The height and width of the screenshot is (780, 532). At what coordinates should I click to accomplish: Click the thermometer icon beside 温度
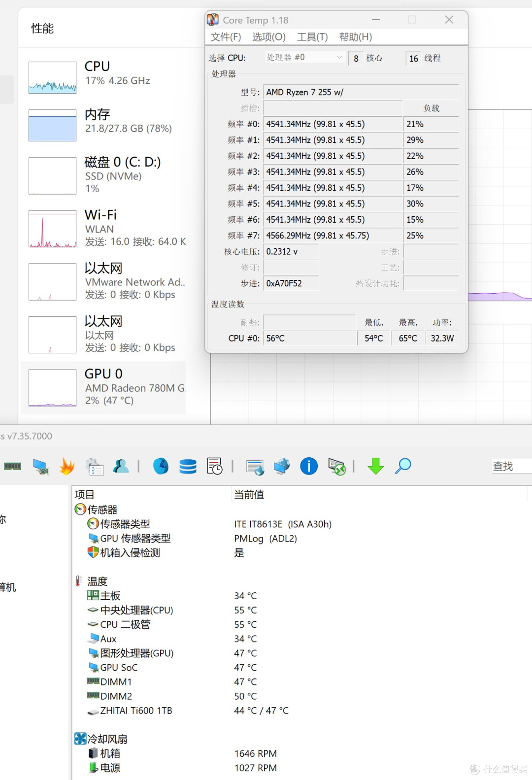tap(79, 581)
